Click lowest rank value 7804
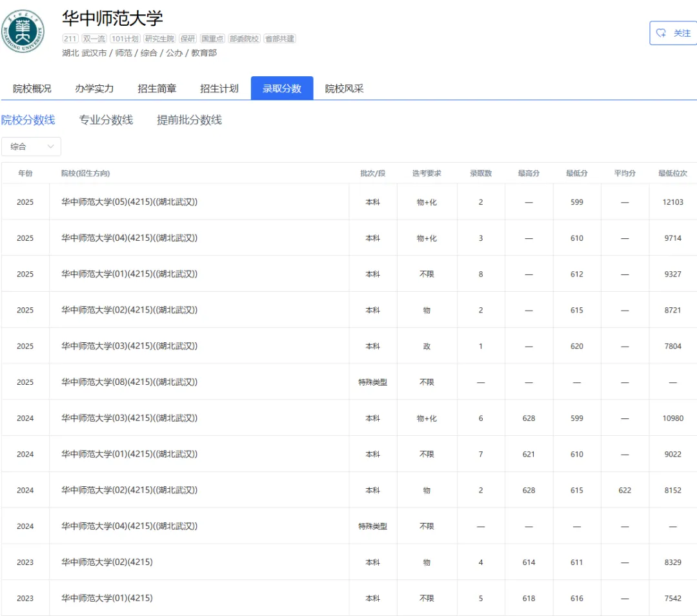The width and height of the screenshot is (697, 616). point(673,346)
